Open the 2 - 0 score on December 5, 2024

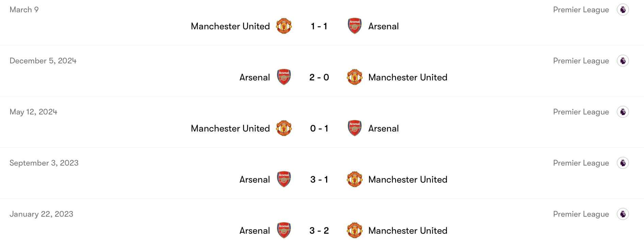coord(319,77)
